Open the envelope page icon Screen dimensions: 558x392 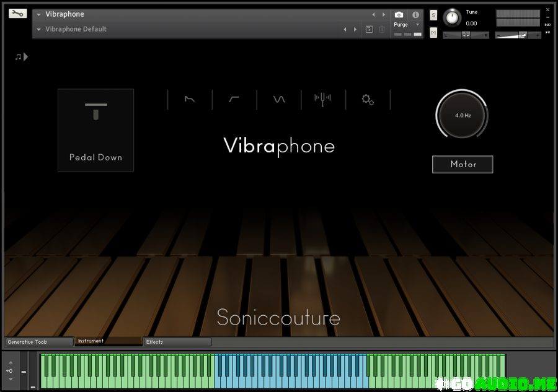tap(190, 99)
